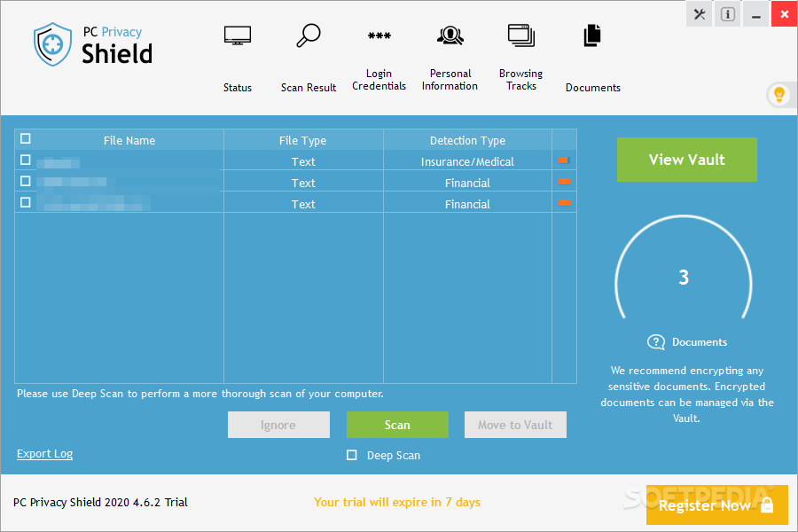
Task: Toggle the select-all checkbox in header
Action: 26,138
